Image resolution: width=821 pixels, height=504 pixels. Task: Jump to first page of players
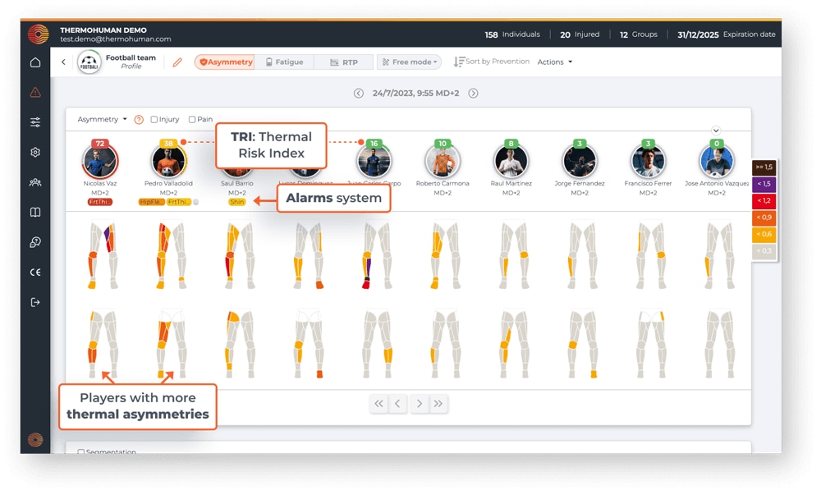tap(378, 404)
